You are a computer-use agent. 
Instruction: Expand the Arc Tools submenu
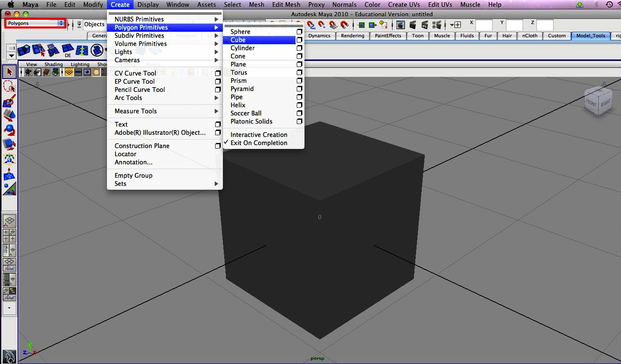128,98
